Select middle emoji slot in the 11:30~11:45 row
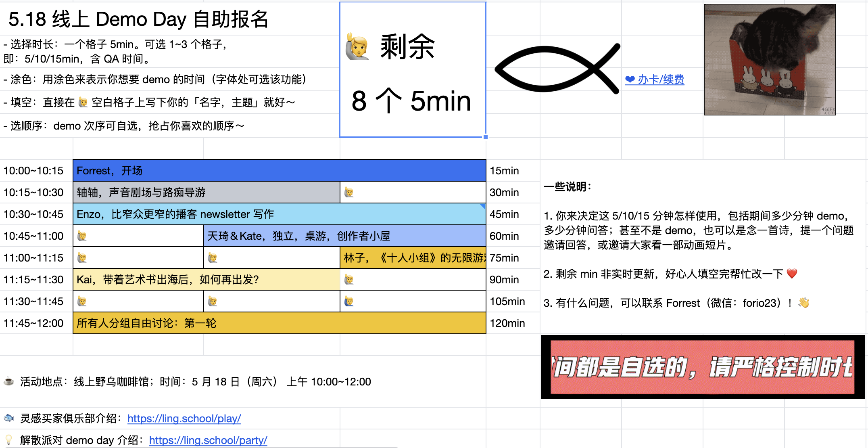Screen dimensions: 868x448 pos(213,301)
